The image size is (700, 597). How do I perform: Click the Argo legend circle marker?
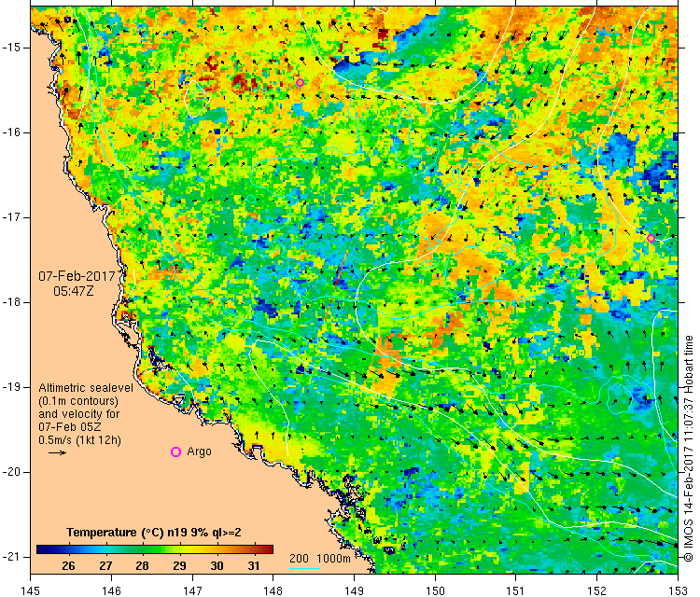click(175, 452)
